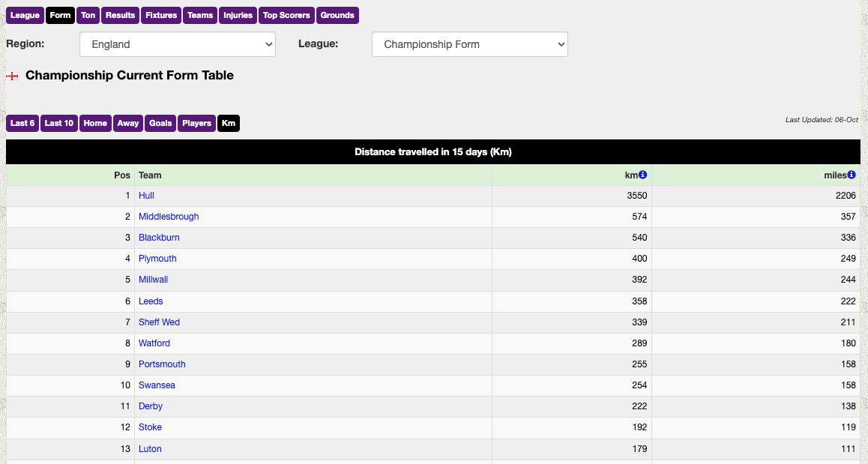Viewport: 868px width, 464px height.
Task: Open the Injuries tab
Action: (x=238, y=16)
